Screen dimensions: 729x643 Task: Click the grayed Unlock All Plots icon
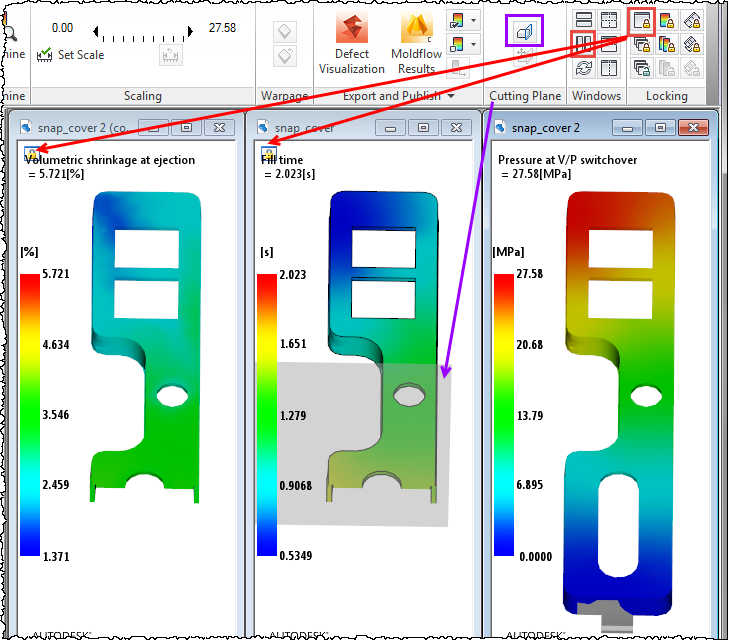[x=667, y=69]
